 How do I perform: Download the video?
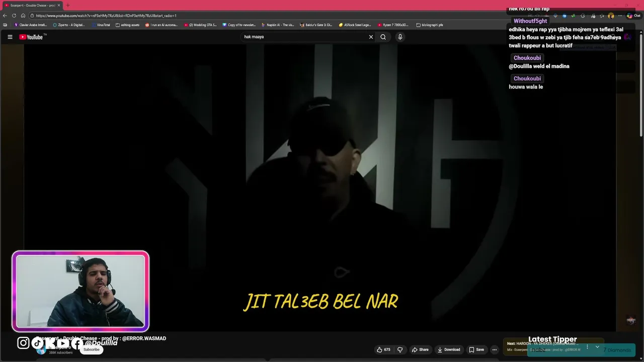click(449, 349)
